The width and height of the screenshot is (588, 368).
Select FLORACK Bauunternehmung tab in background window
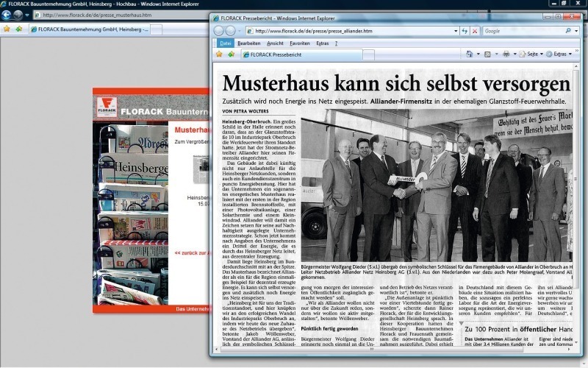(90, 29)
